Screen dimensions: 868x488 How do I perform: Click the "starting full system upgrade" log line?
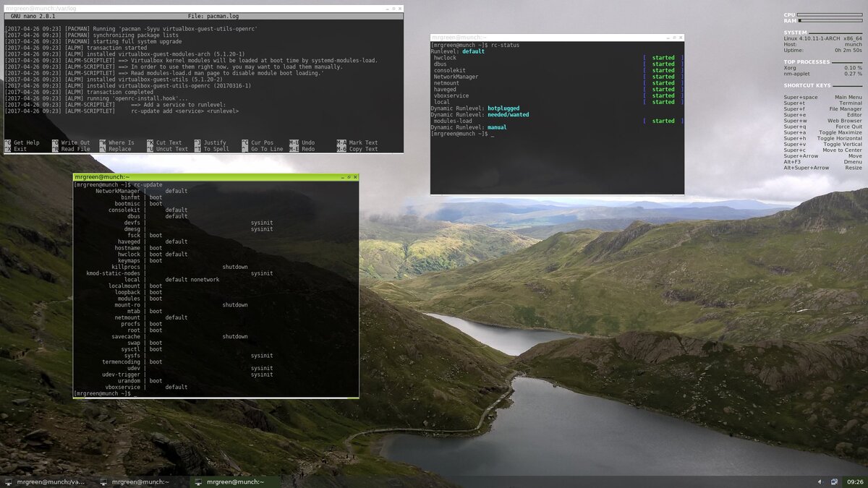pyautogui.click(x=94, y=41)
